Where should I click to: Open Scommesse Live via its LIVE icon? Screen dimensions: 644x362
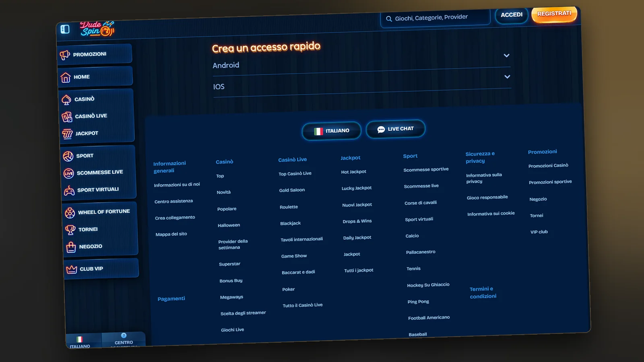[x=69, y=173]
